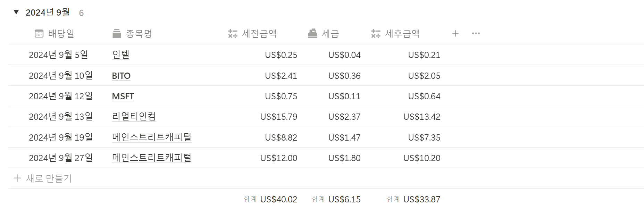Add a new property with plus icon
This screenshot has height=209, width=644.
(x=455, y=33)
